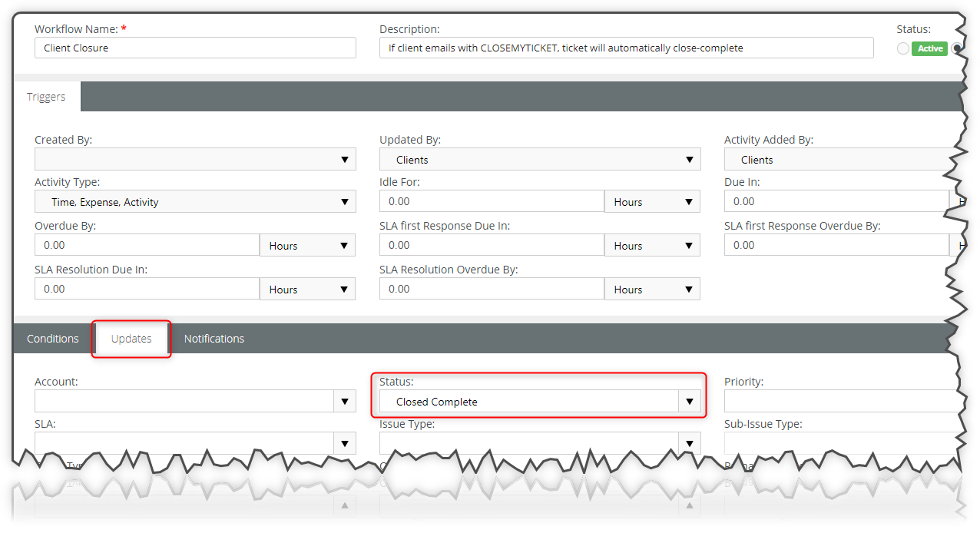Select the Notifications tab

(214, 338)
